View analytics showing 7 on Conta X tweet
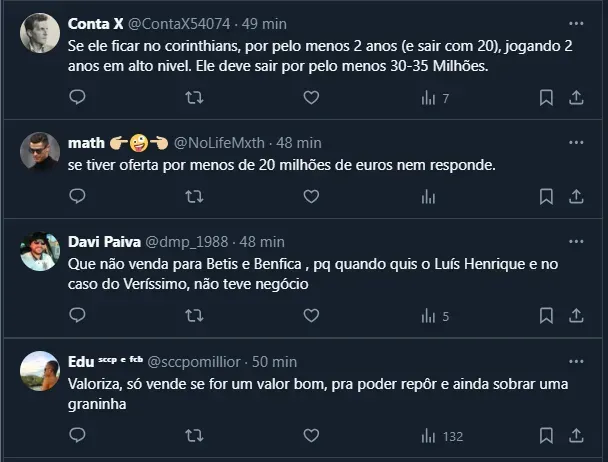The width and height of the screenshot is (608, 462). click(x=435, y=97)
